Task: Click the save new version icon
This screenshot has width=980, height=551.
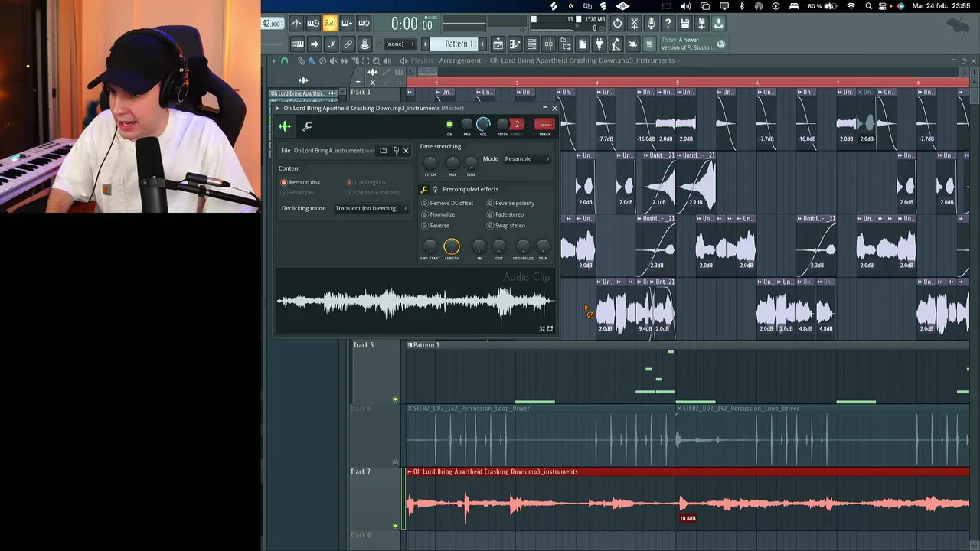Action: tap(701, 23)
